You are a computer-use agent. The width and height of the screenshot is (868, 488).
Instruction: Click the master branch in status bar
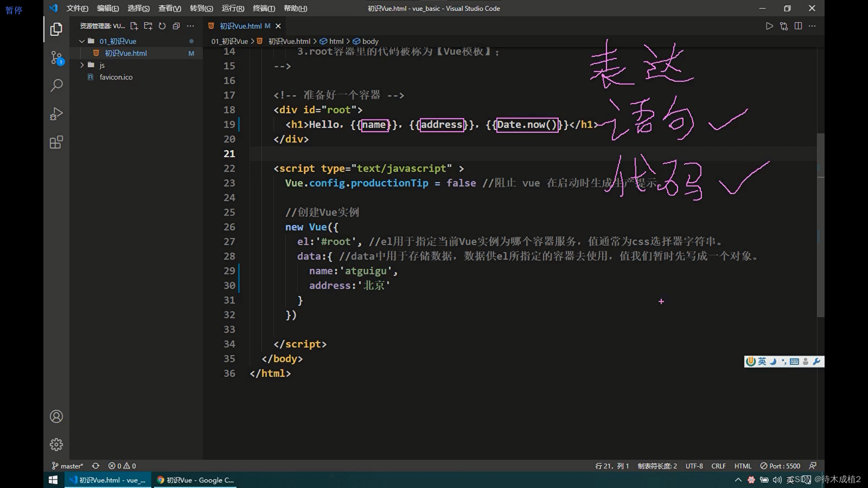(67, 466)
